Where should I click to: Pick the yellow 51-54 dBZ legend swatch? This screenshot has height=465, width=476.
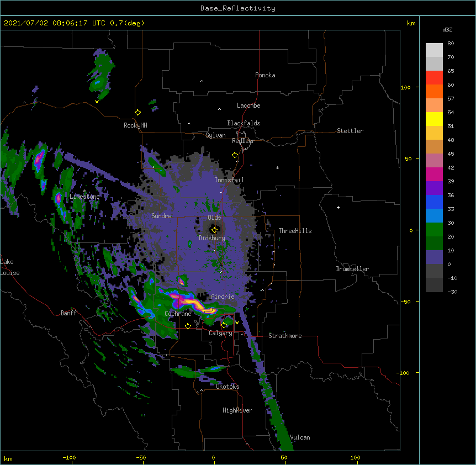click(434, 119)
